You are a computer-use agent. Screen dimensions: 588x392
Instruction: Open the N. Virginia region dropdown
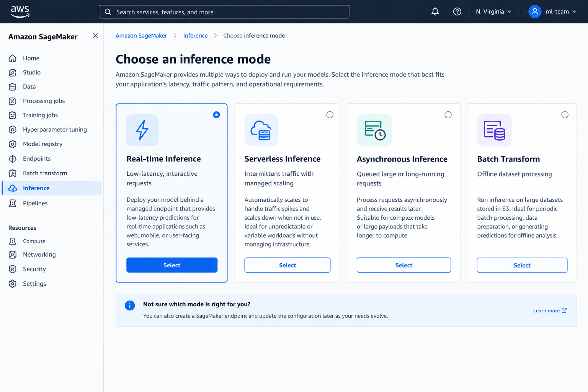tap(493, 11)
